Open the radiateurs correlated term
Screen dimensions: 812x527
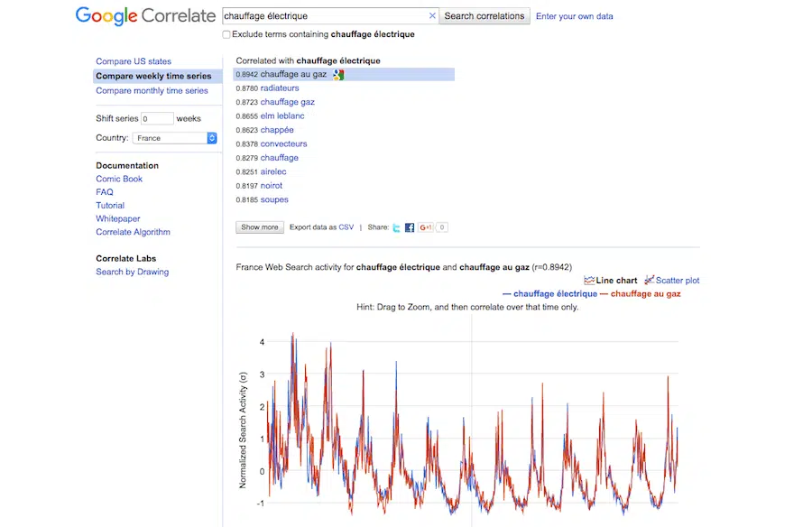tap(280, 88)
